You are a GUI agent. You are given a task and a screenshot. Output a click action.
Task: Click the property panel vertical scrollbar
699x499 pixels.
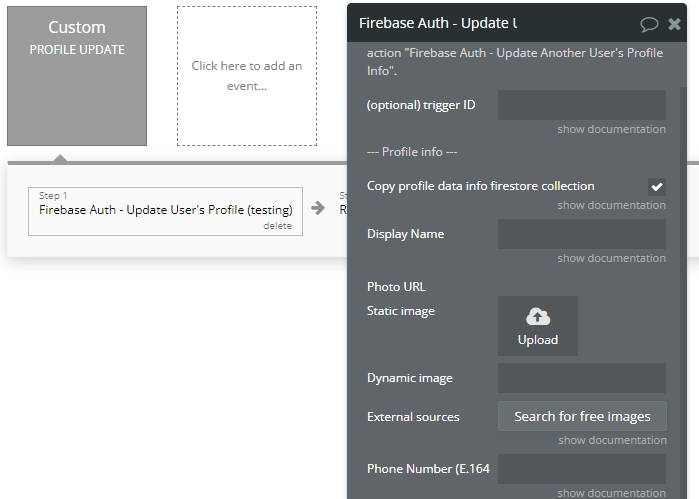click(683, 290)
